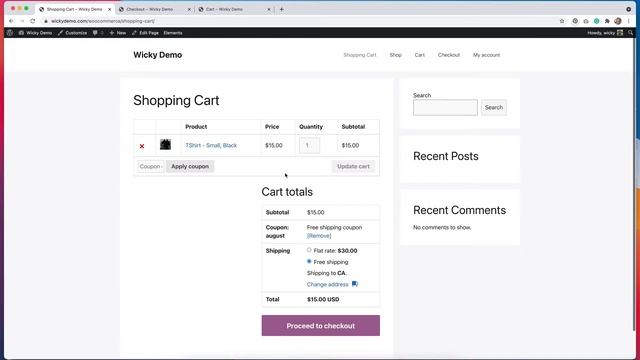
Task: Close the Shopping Cart tab
Action: (x=109, y=9)
